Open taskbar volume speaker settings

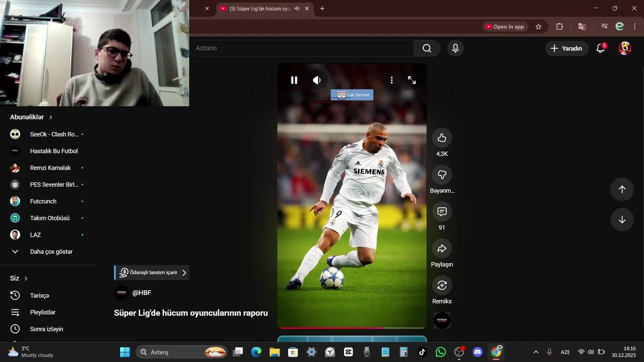[591, 352]
